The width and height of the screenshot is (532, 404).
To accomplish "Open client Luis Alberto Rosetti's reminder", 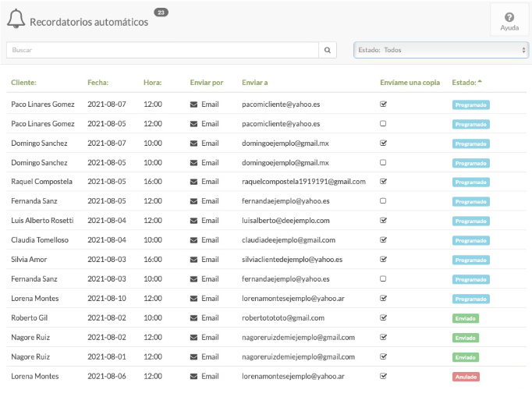I will [42, 221].
